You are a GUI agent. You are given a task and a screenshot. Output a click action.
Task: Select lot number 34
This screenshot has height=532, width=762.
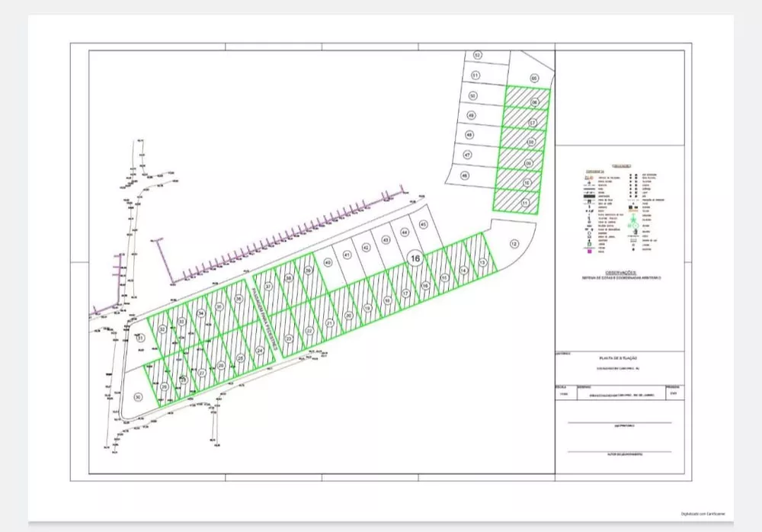(200, 314)
